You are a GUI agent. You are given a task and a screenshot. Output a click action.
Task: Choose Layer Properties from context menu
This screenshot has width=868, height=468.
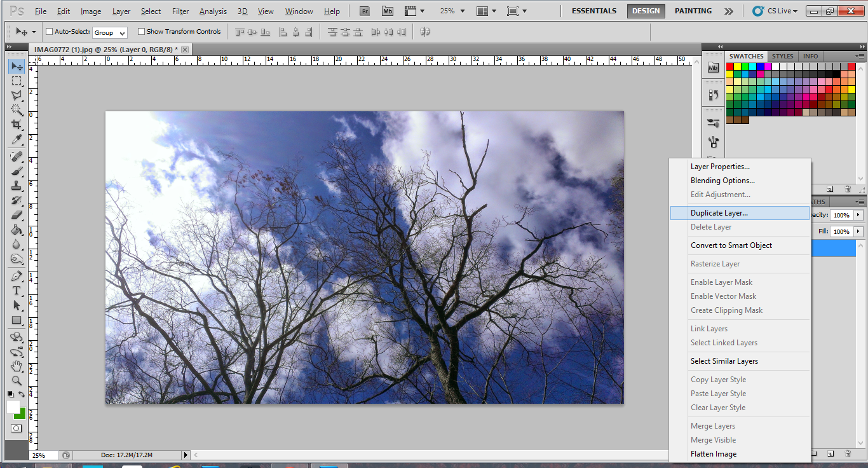tap(740, 167)
